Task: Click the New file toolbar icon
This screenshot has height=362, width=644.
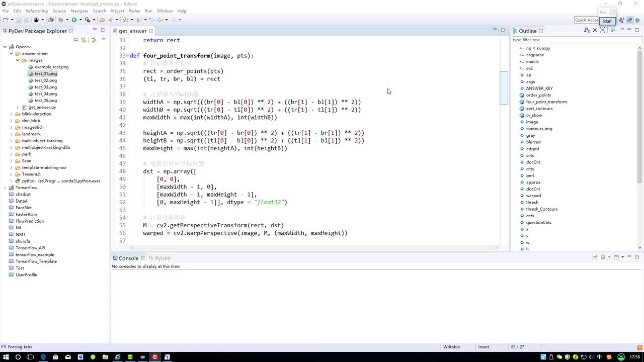Action: tap(5, 20)
